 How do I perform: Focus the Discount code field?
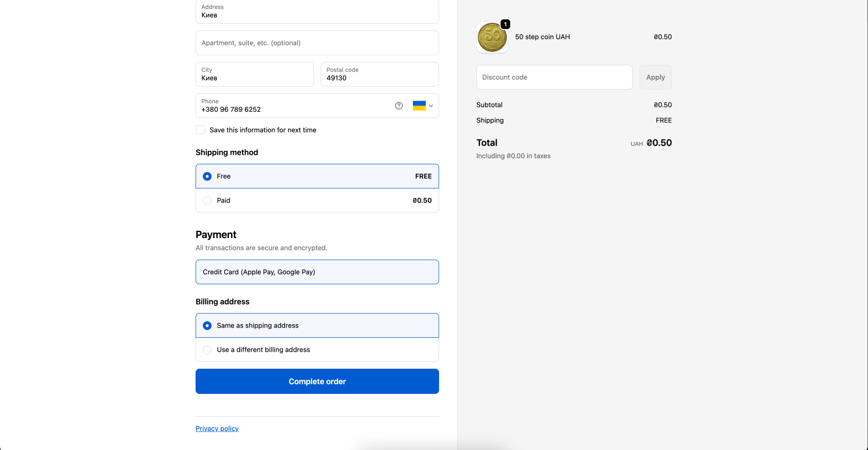[554, 77]
